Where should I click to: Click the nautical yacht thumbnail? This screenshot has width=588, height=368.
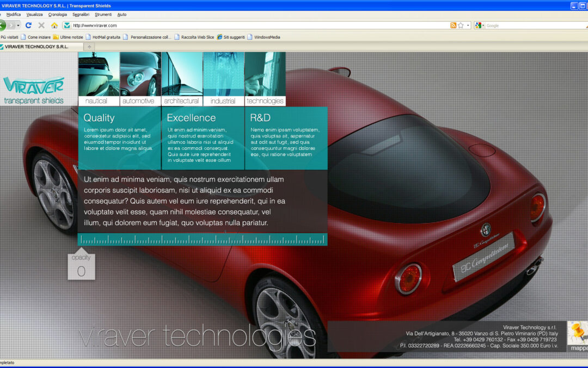click(99, 74)
